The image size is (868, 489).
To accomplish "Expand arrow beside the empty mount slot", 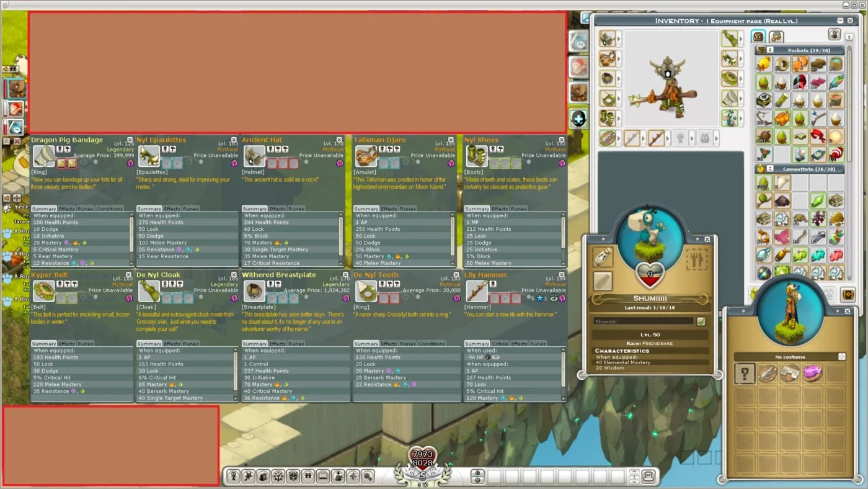I will pyautogui.click(x=717, y=138).
